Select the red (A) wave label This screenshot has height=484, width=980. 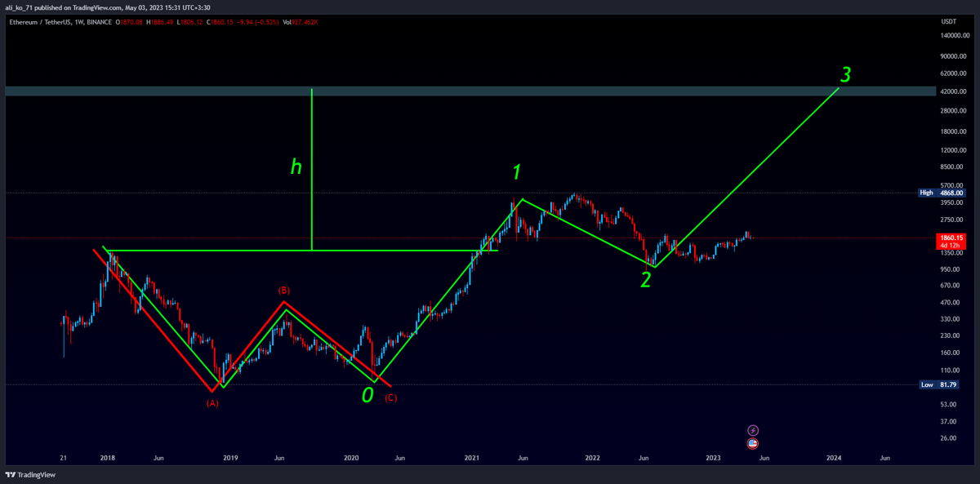[212, 402]
